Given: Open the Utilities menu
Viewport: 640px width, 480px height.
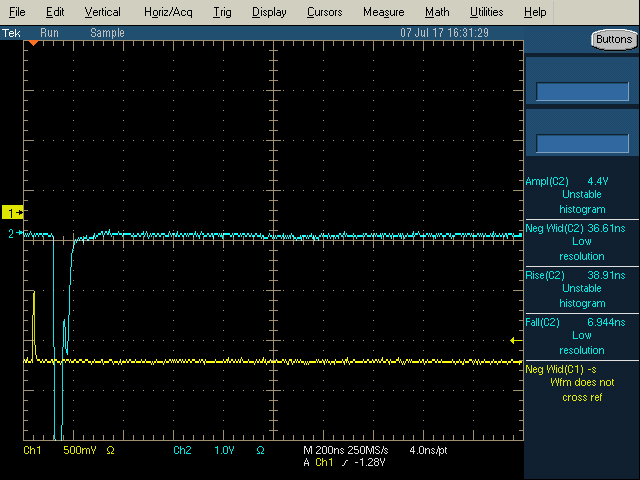Looking at the screenshot, I should (487, 12).
